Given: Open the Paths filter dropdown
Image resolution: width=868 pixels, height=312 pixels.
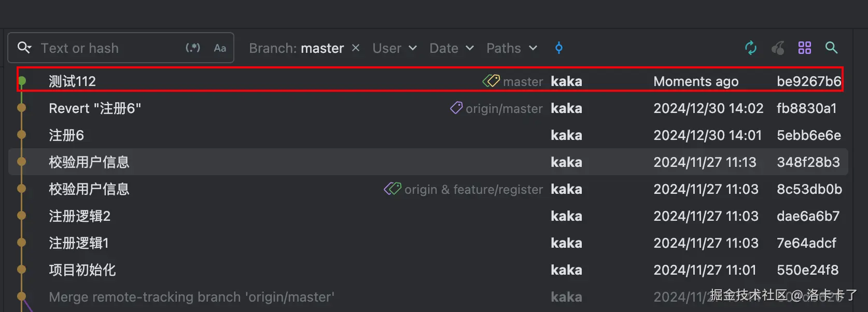Looking at the screenshot, I should click(512, 48).
